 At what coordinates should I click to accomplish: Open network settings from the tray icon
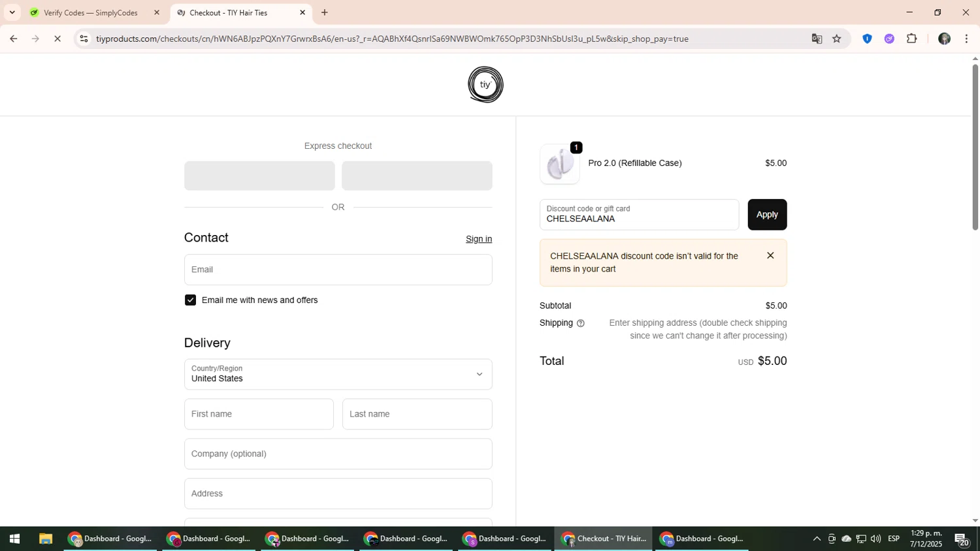[x=861, y=539]
